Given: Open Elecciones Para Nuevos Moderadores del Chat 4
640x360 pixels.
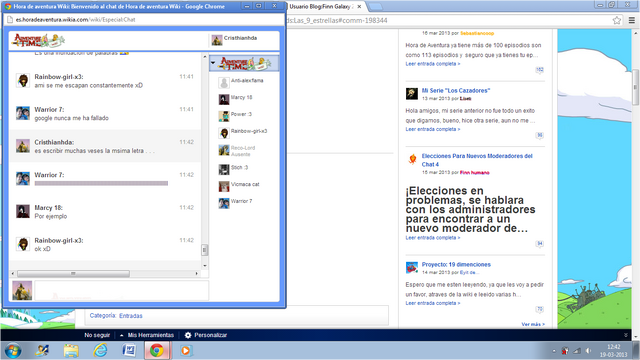Looking at the screenshot, I should click(477, 160).
